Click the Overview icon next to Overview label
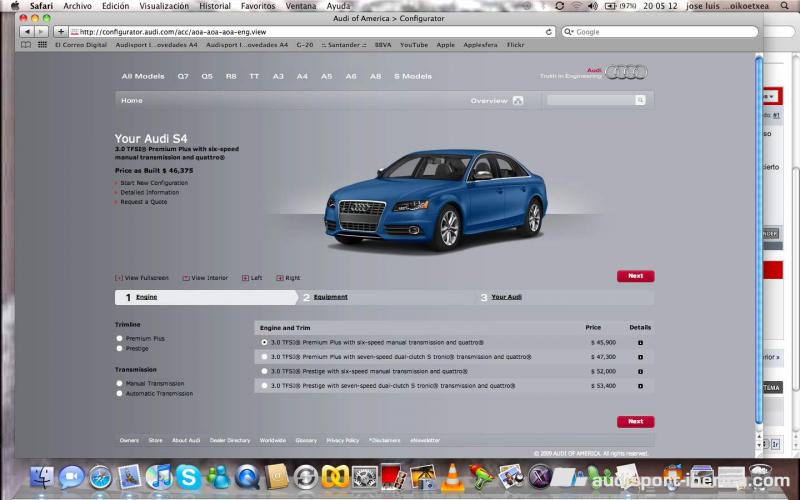800x500 pixels. [518, 101]
